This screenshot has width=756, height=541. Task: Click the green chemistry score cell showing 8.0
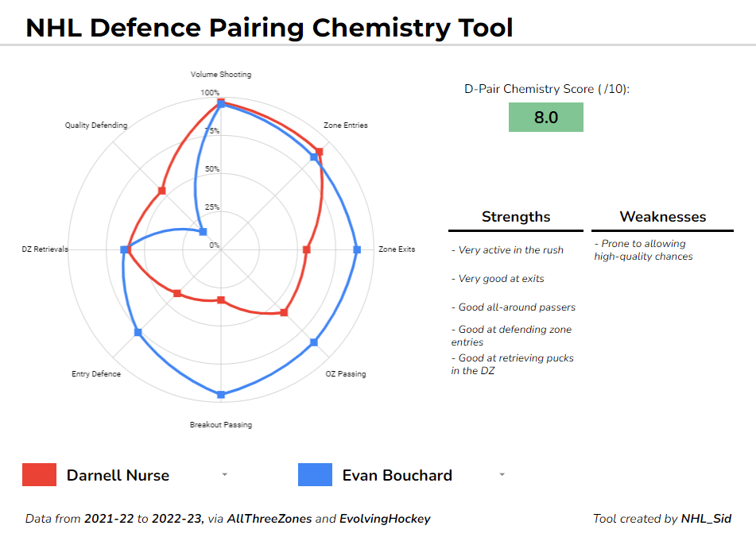click(x=545, y=118)
